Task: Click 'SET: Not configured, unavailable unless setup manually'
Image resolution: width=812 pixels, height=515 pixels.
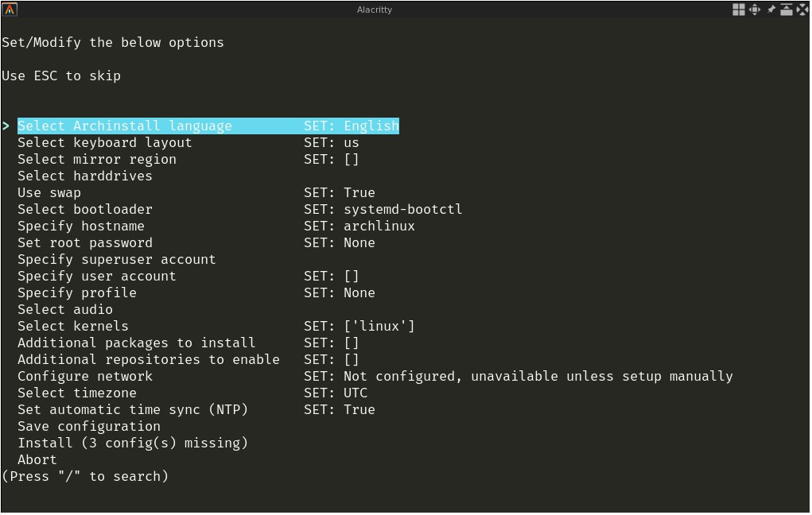Action: 519,376
